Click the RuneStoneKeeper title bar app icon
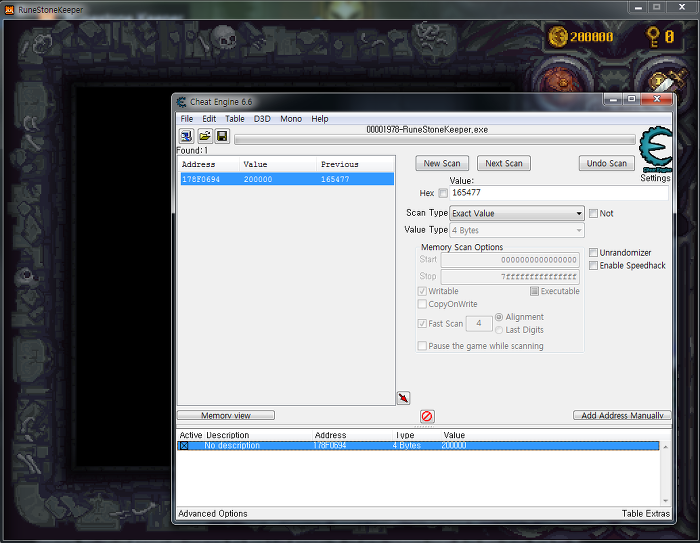Screen dimensions: 700x543 pos(9,9)
